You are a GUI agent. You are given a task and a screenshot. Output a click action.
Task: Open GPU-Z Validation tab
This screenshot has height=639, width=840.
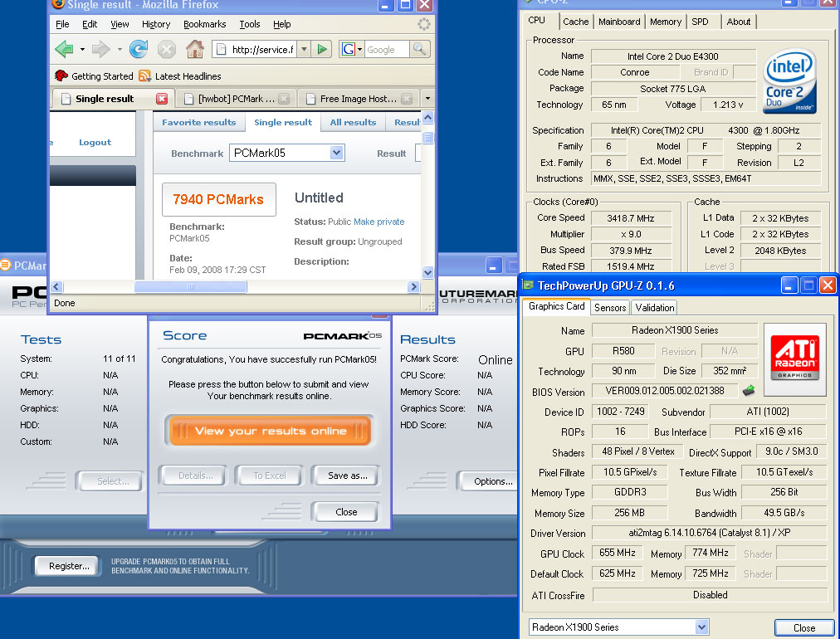[654, 307]
